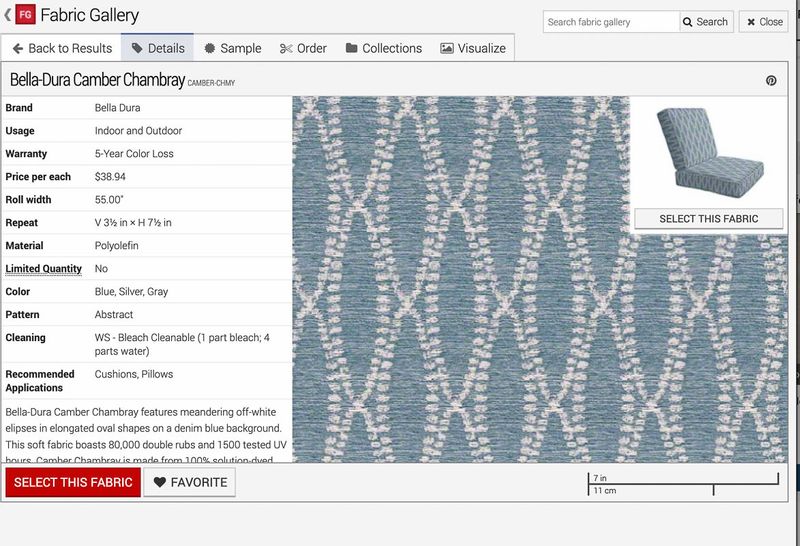Open the Collections tab

(x=384, y=48)
